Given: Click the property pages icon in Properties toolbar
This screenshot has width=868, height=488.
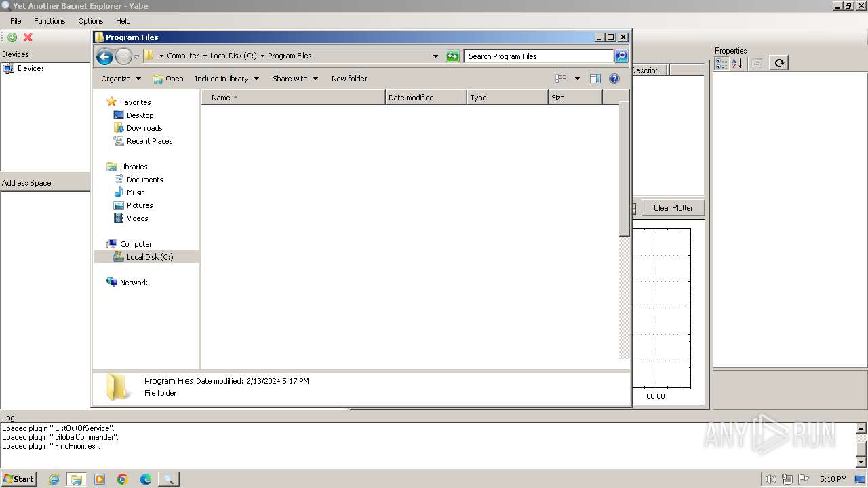Looking at the screenshot, I should [757, 63].
